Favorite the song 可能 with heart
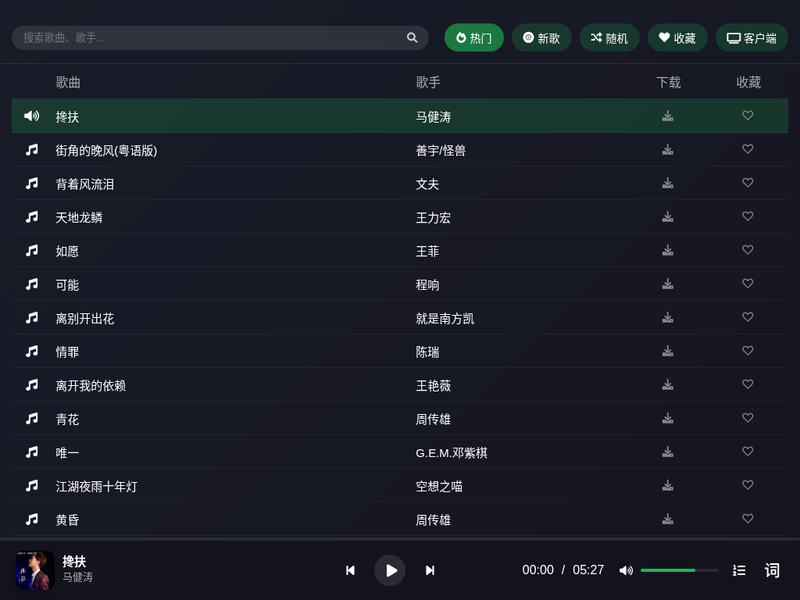The image size is (800, 600). tap(747, 284)
